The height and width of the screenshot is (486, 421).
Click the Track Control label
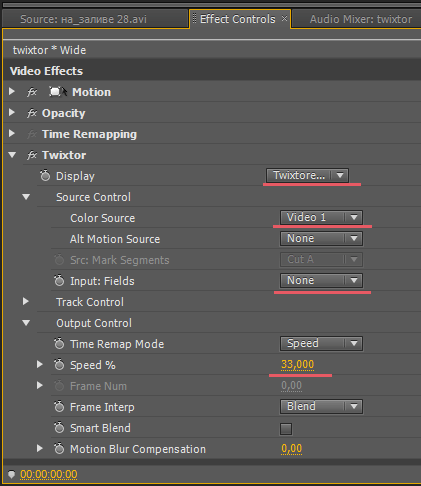tap(90, 302)
